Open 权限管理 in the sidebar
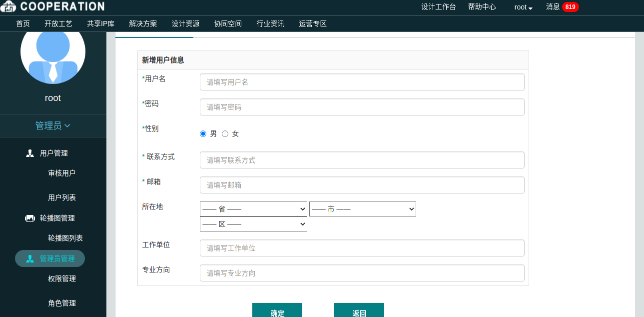 tap(62, 278)
